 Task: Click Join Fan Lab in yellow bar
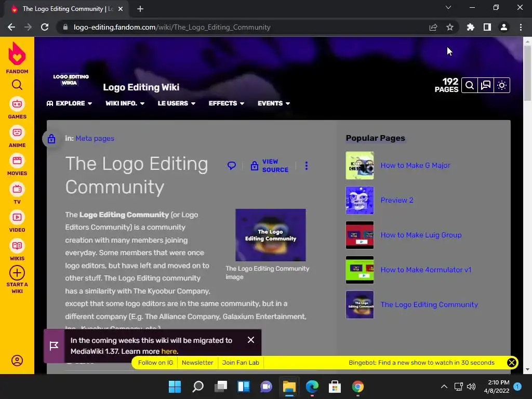point(241,363)
